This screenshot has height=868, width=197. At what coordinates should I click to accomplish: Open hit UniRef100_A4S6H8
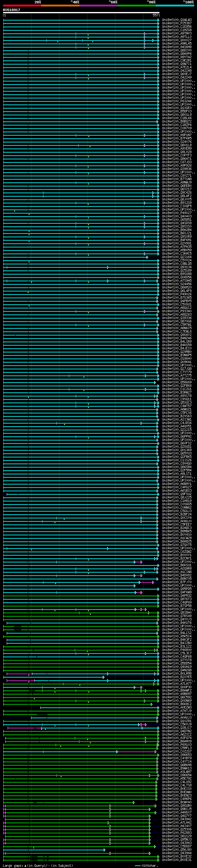tap(177, 47)
